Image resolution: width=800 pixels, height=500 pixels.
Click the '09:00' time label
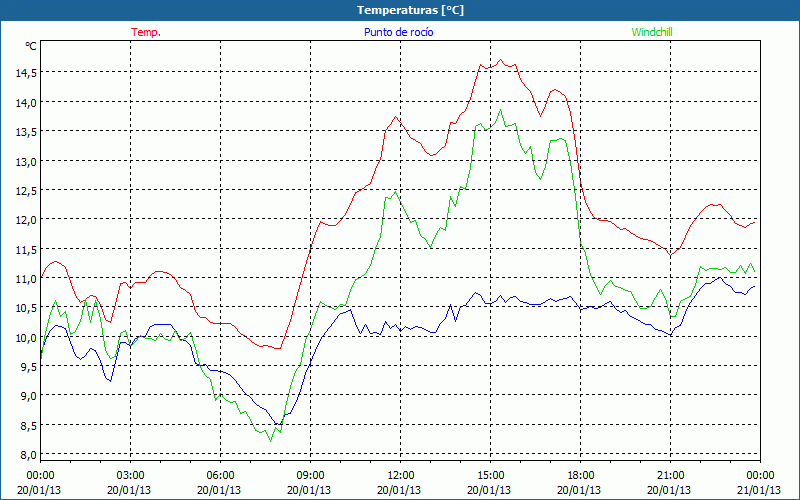coord(311,476)
